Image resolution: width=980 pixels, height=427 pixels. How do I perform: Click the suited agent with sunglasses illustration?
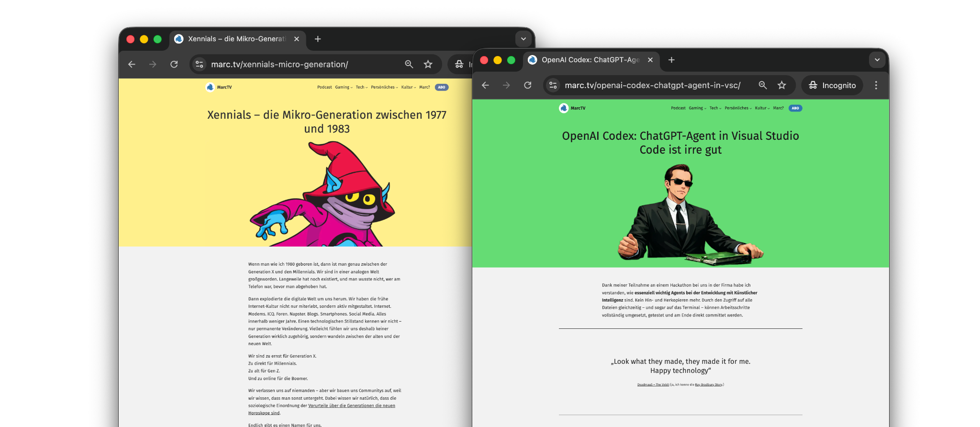coord(690,214)
